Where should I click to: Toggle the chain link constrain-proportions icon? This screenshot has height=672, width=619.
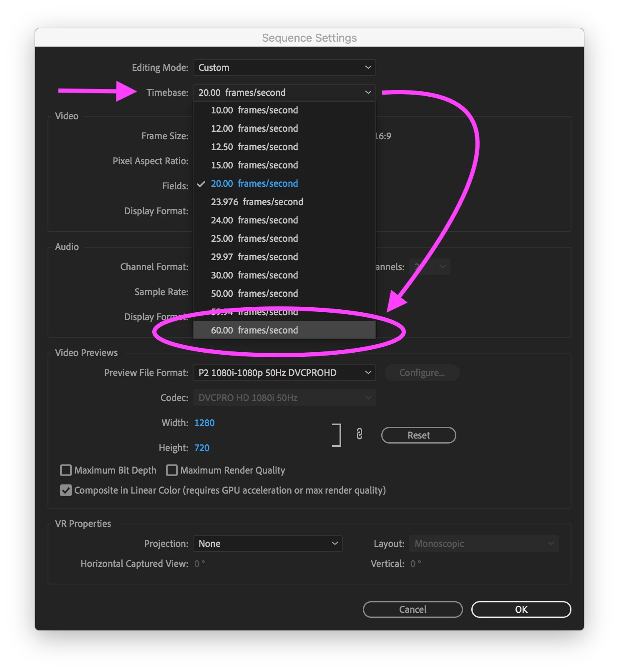pyautogui.click(x=359, y=434)
